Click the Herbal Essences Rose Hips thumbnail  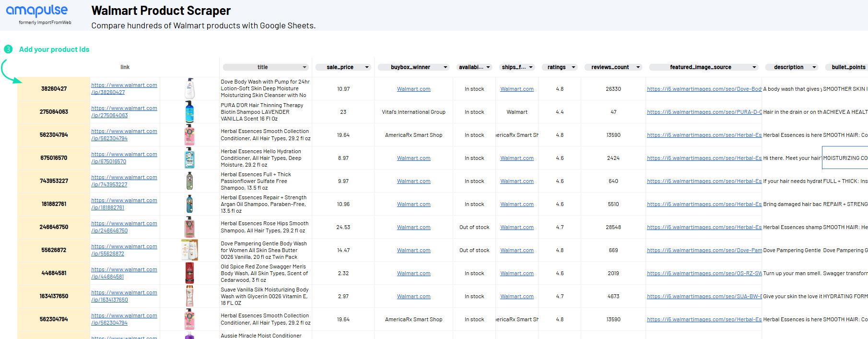pos(190,227)
